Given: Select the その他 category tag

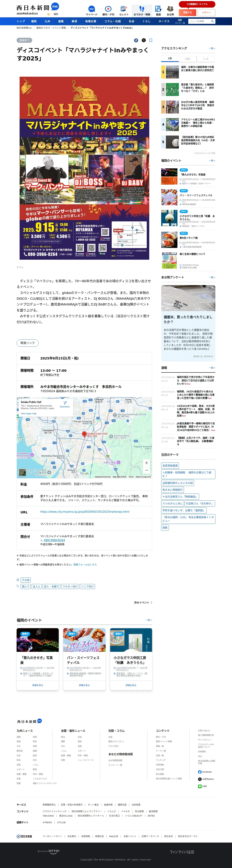Looking at the screenshot, I should pyautogui.click(x=26, y=580).
